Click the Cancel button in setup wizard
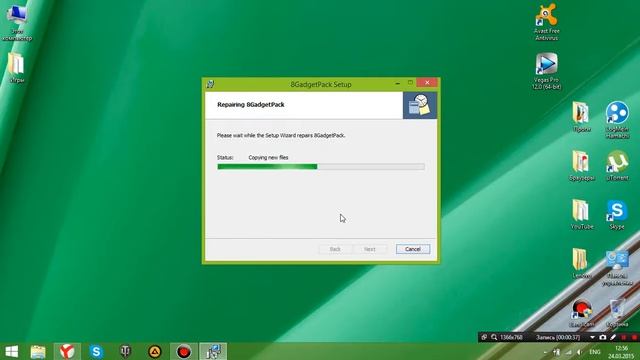Viewport: 640px width, 360px height. pyautogui.click(x=413, y=249)
